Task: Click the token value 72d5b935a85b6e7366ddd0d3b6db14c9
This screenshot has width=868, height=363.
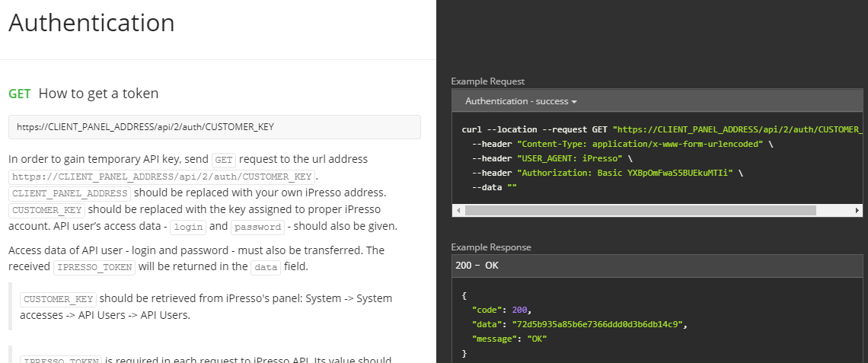Action: pos(598,324)
